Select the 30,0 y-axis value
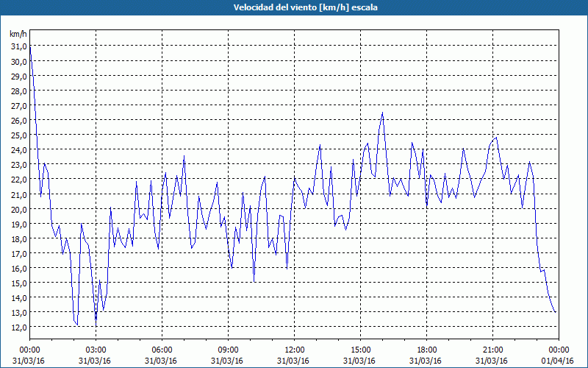This screenshot has height=368, width=588. (x=19, y=62)
